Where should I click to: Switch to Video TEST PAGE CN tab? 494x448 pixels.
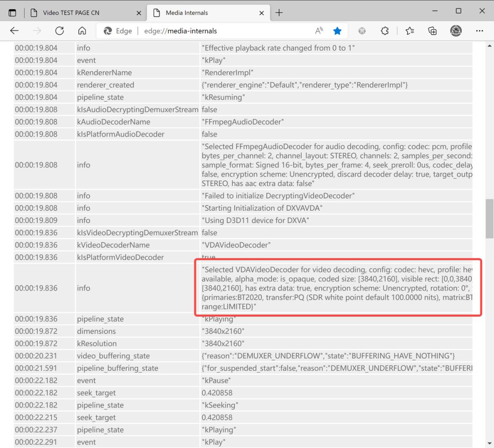point(82,12)
